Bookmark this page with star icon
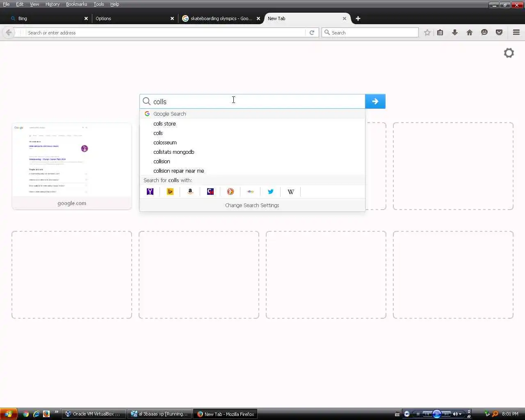The height and width of the screenshot is (420, 525). click(x=427, y=32)
